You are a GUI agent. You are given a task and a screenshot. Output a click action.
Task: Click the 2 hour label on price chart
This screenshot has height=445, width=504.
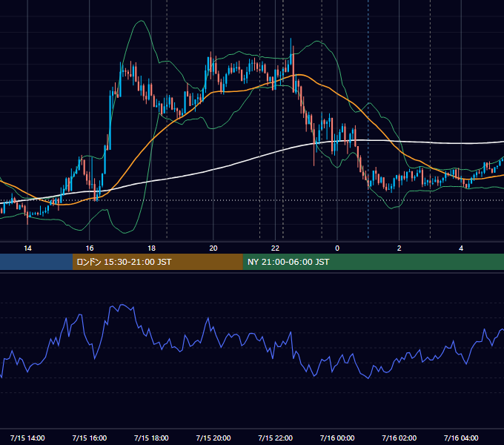(x=399, y=248)
